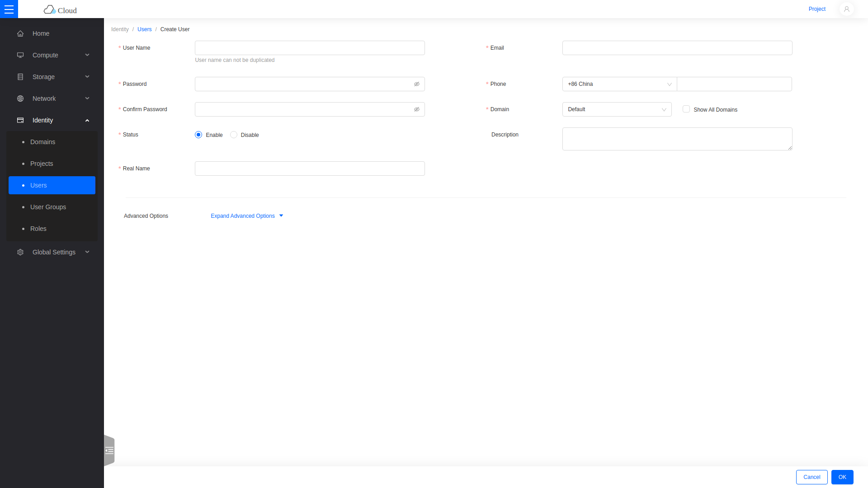Collapse the sidebar using the fold handle
The height and width of the screenshot is (488, 868).
point(109,450)
